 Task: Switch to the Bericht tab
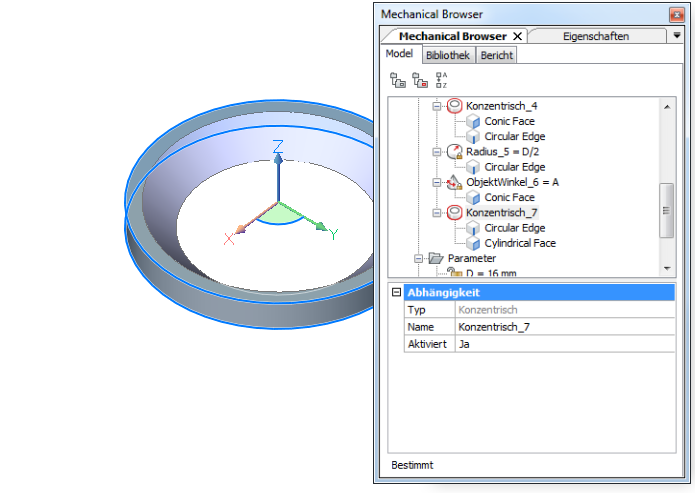497,56
